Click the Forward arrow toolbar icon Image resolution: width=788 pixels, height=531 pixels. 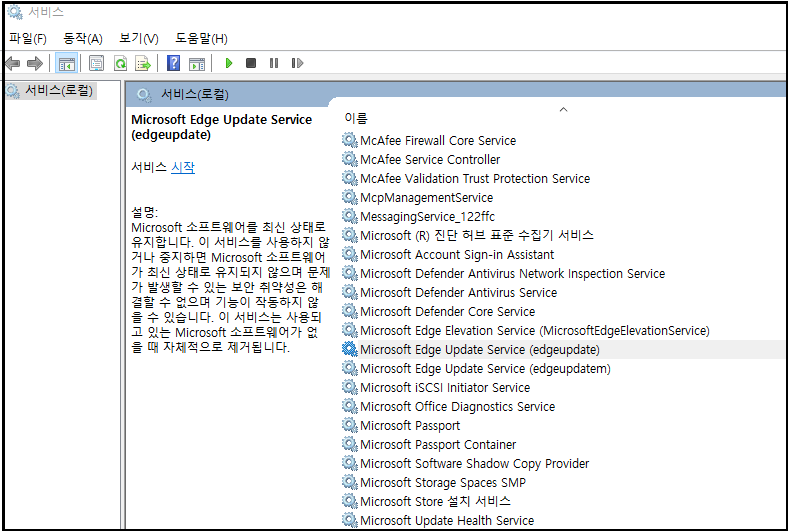35,63
